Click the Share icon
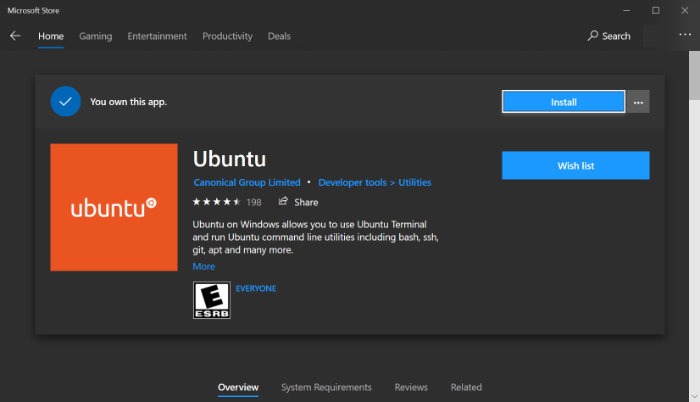 coord(283,201)
